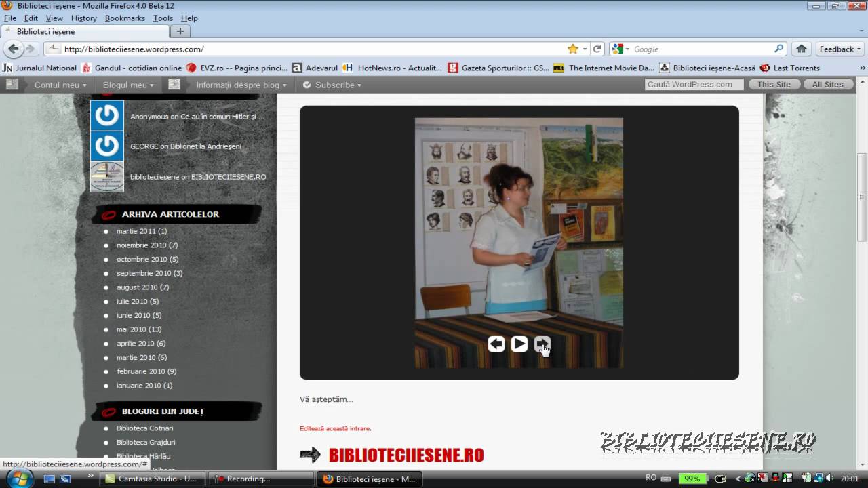Expand the Contul meu admin menu
The height and width of the screenshot is (488, 868).
point(60,85)
